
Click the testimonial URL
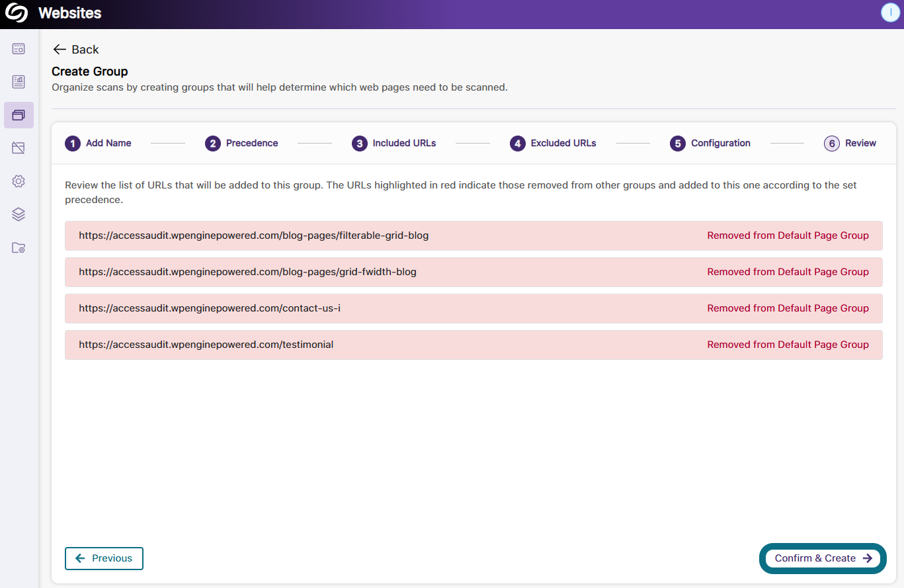point(206,345)
